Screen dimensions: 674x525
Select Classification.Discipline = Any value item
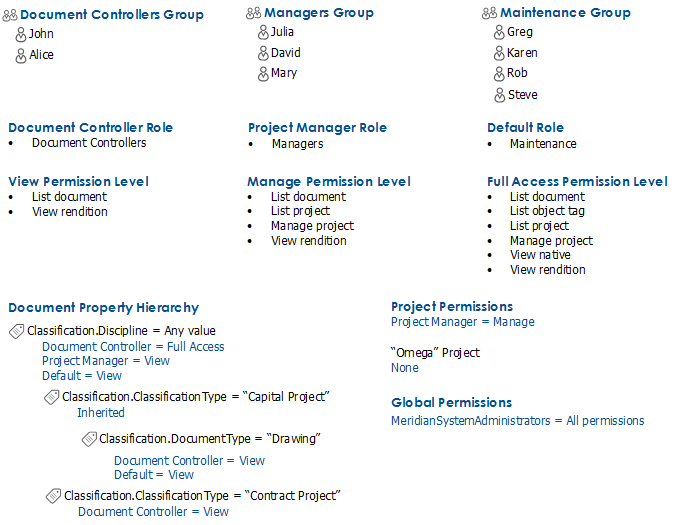click(121, 331)
